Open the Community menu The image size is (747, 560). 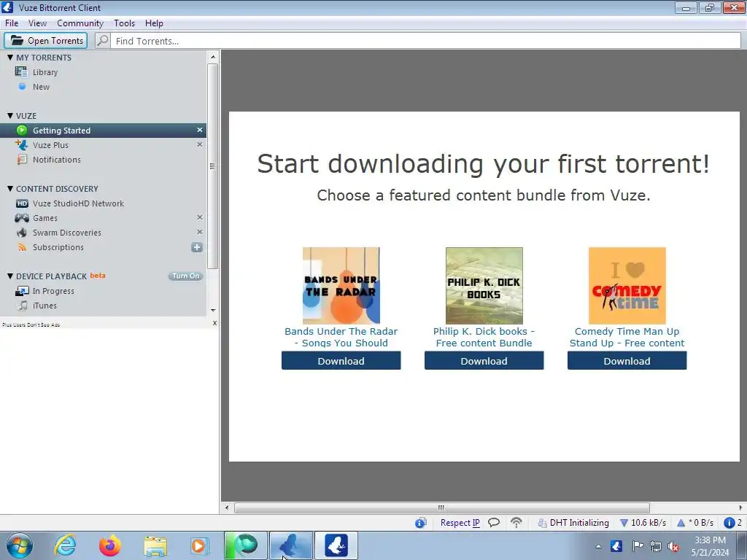point(80,23)
